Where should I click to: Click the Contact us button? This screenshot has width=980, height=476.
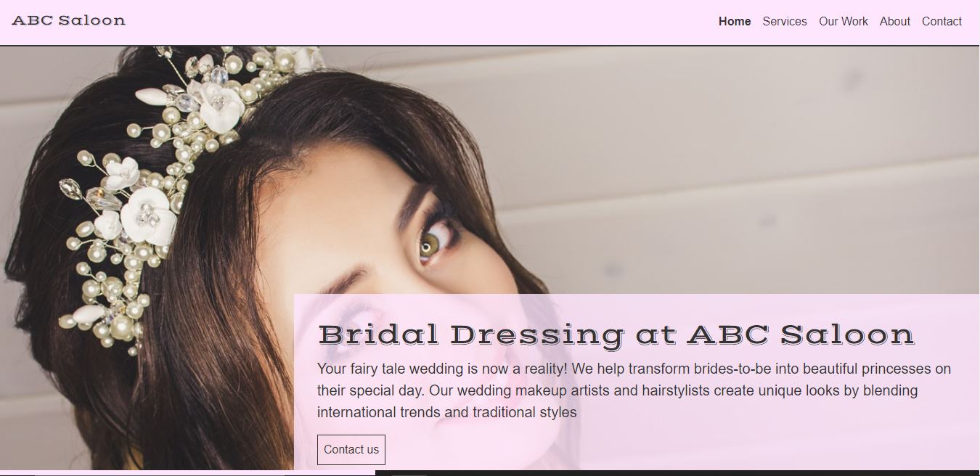(351, 450)
